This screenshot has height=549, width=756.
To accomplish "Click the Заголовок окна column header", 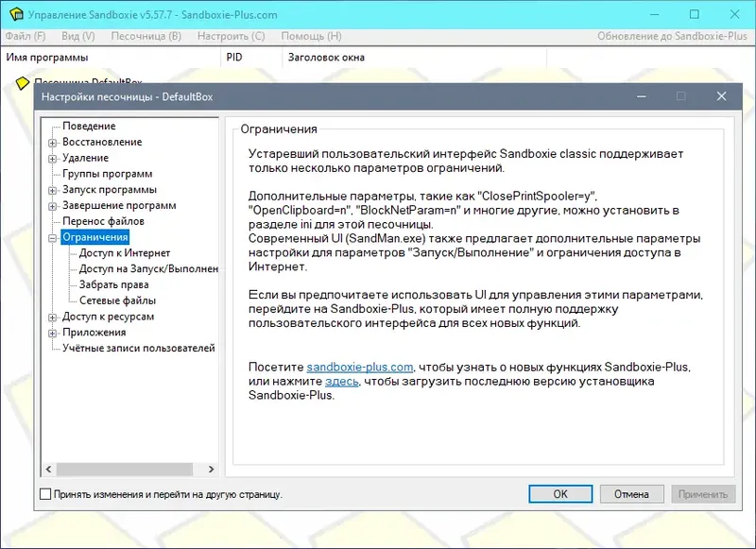I will (414, 58).
